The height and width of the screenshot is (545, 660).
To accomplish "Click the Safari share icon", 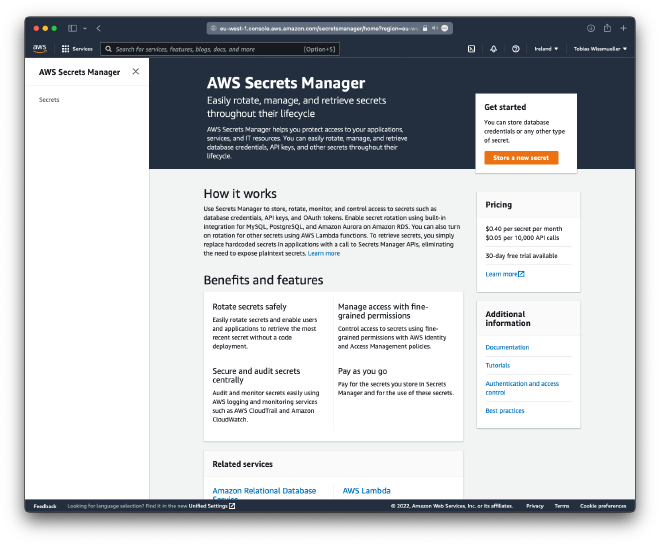I will coord(606,28).
